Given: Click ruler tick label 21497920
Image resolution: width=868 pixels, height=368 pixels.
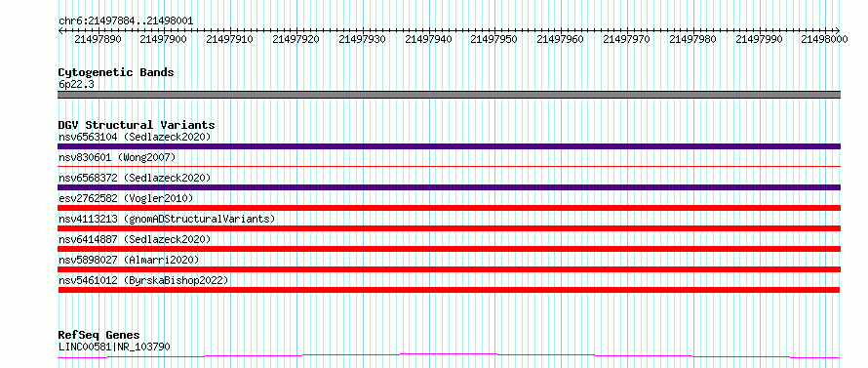Looking at the screenshot, I should point(296,39).
